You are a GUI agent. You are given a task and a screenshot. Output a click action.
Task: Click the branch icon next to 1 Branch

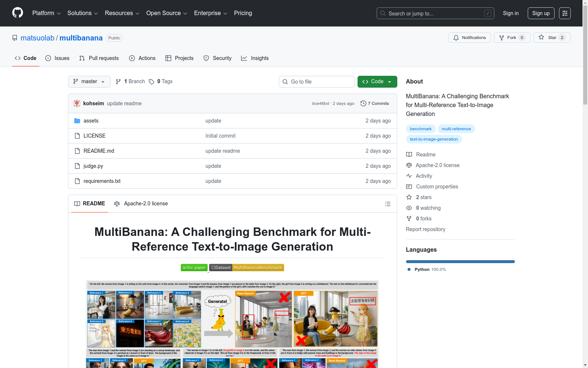118,82
